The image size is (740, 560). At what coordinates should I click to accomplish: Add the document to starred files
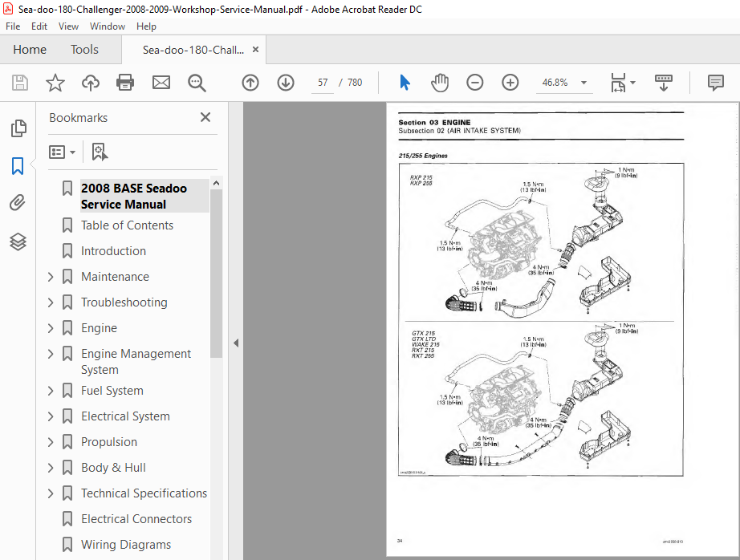click(x=55, y=83)
